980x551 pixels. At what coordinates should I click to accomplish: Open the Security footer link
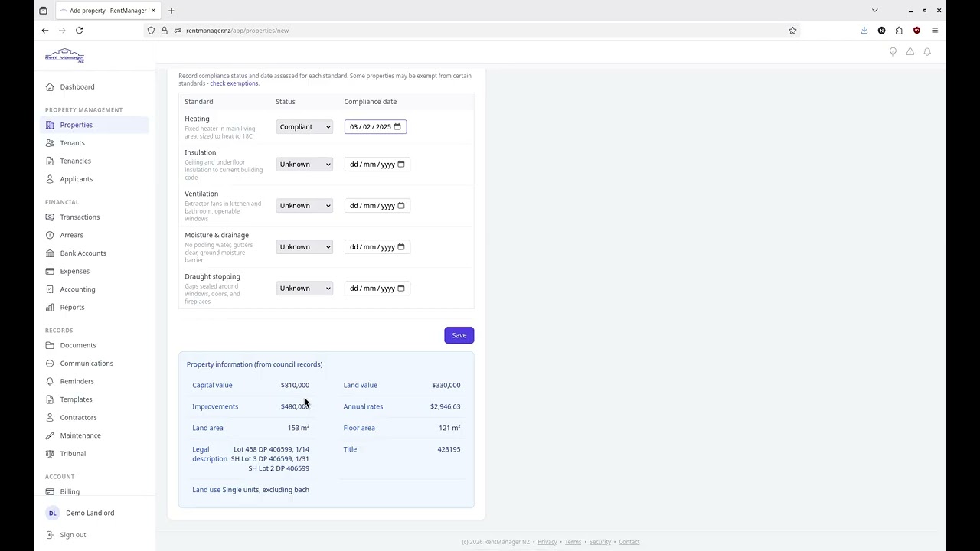pos(600,542)
